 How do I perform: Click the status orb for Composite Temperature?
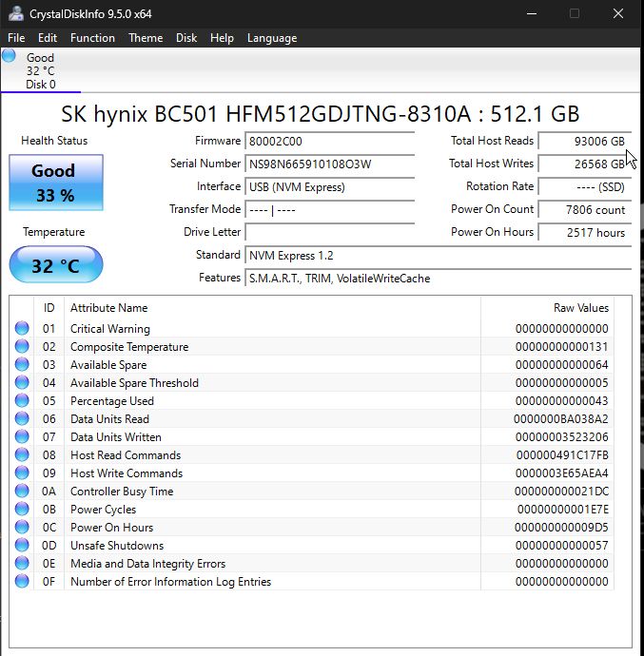[x=22, y=346]
